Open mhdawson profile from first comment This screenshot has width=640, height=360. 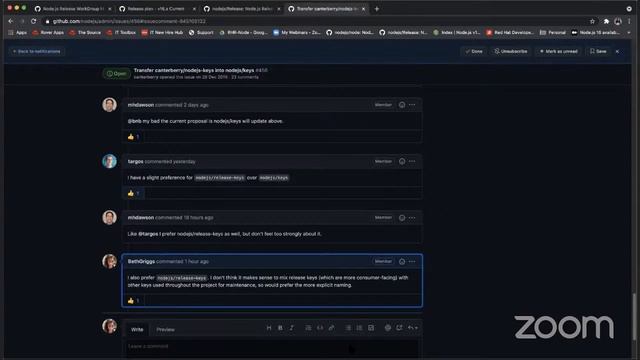[140, 105]
